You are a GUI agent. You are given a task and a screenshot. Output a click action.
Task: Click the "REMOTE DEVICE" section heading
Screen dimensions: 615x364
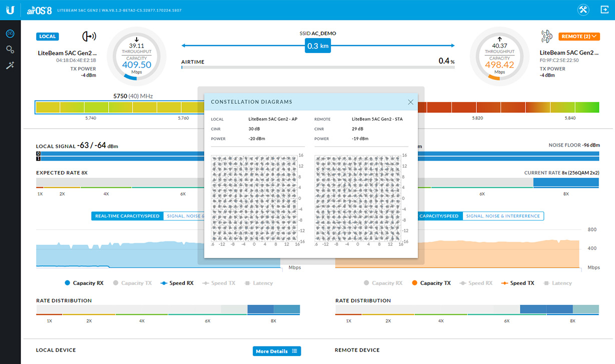(x=357, y=350)
